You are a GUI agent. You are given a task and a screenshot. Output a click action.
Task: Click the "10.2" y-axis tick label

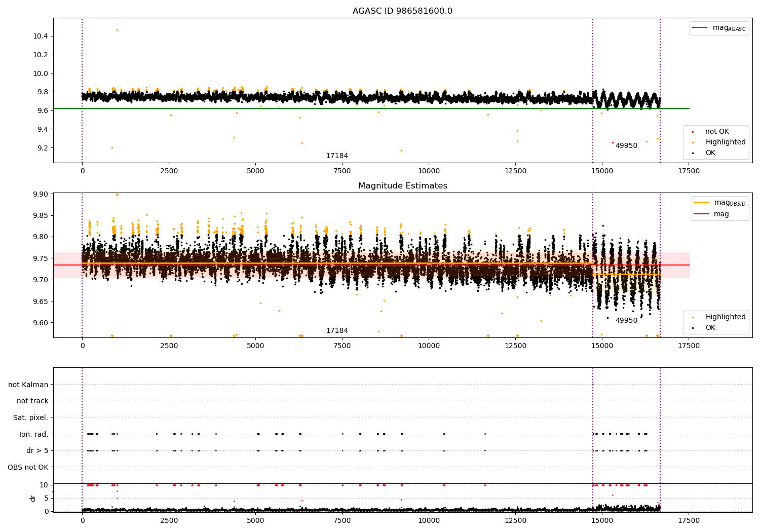(41, 55)
